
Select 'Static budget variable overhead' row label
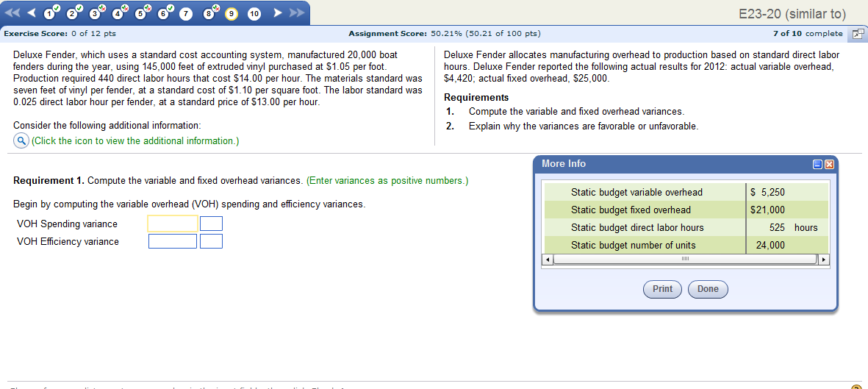pyautogui.click(x=636, y=192)
